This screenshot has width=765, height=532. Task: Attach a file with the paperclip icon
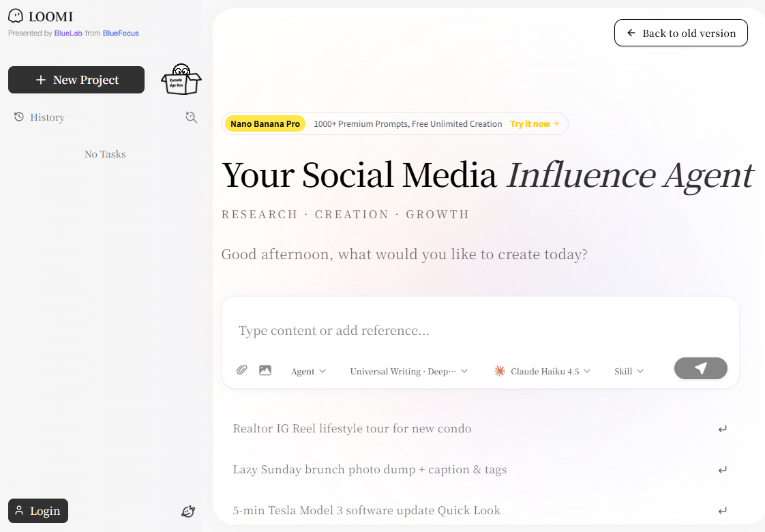pos(242,370)
